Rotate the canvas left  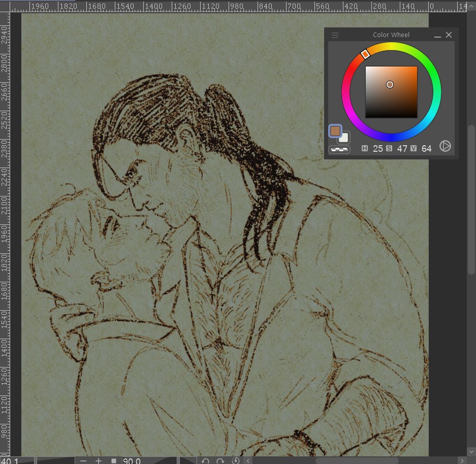pyautogui.click(x=206, y=460)
